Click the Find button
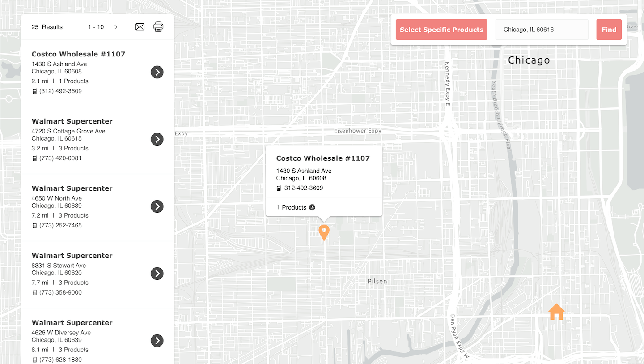Viewport: 644px width, 364px height. point(609,30)
